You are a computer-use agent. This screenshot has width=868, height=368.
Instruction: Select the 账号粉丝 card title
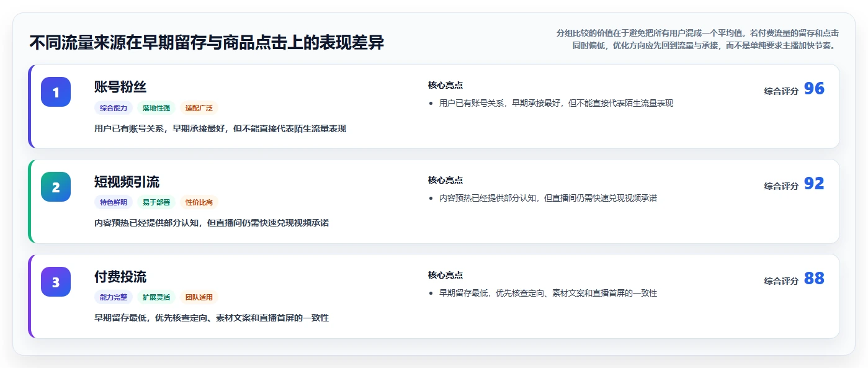120,87
